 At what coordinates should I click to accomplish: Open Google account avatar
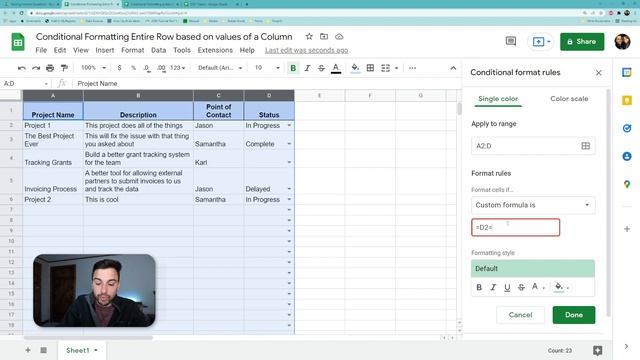click(x=622, y=42)
